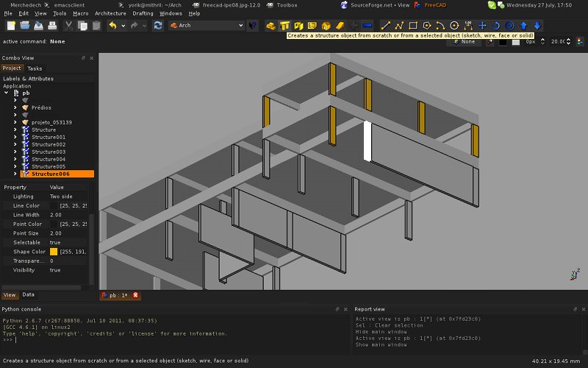Expand the Structure003 tree node
588x368 pixels.
tap(15, 152)
